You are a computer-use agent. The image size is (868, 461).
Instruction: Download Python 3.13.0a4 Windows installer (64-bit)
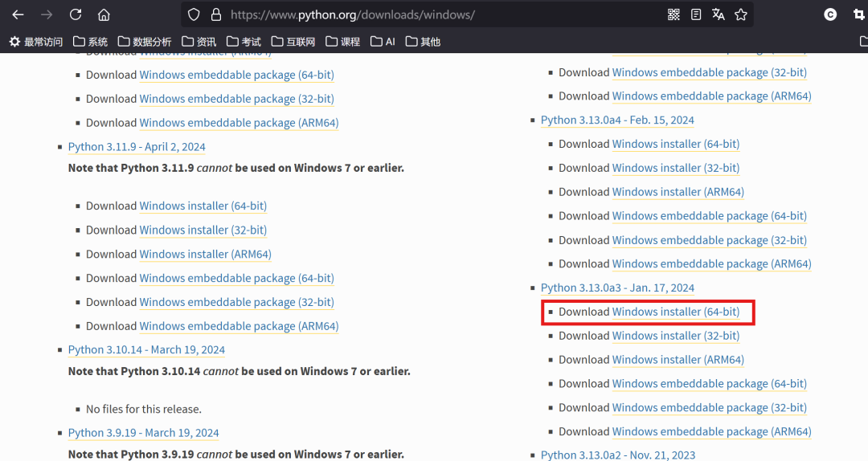click(x=676, y=144)
